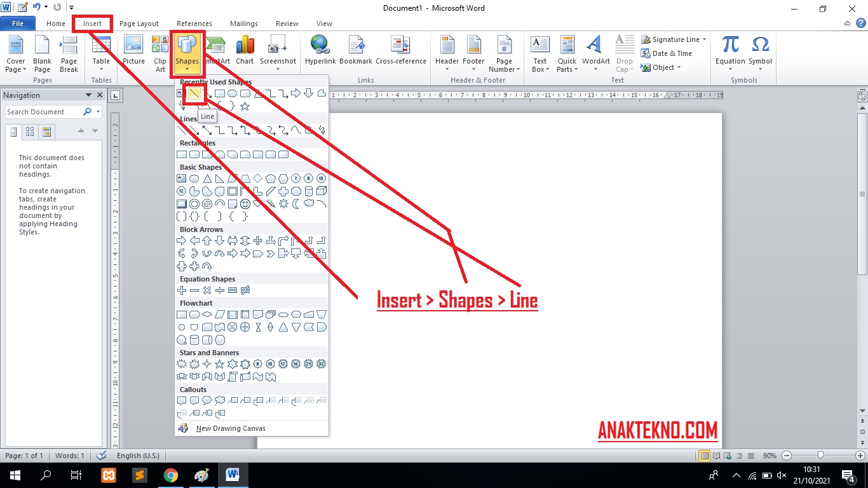Show the browse headings tab in Navigation
The height and width of the screenshot is (488, 868).
(x=13, y=132)
